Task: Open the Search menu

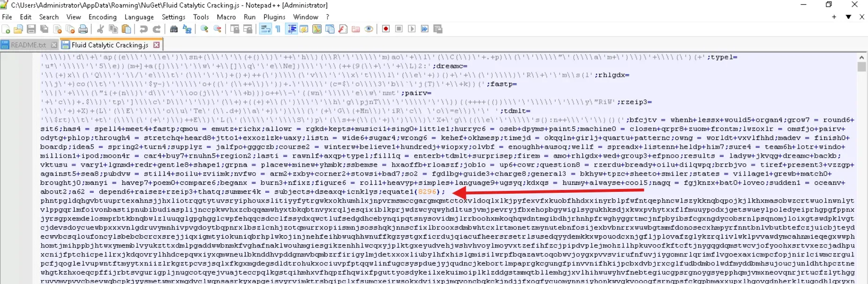Action: coord(49,17)
